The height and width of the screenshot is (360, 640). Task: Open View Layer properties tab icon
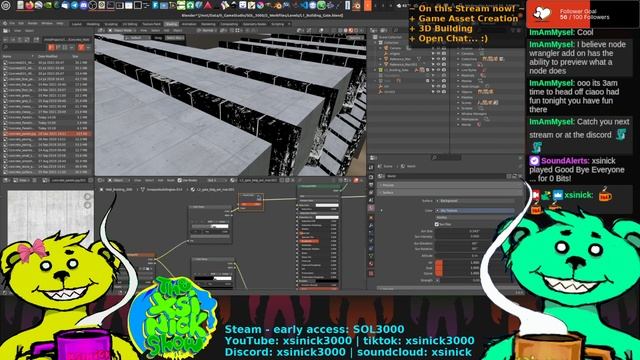371,192
